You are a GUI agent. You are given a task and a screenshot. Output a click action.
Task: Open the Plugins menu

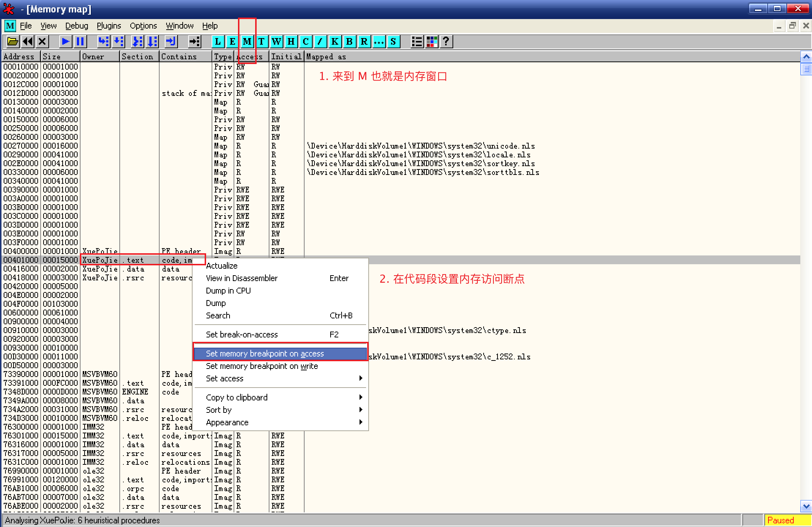[109, 26]
